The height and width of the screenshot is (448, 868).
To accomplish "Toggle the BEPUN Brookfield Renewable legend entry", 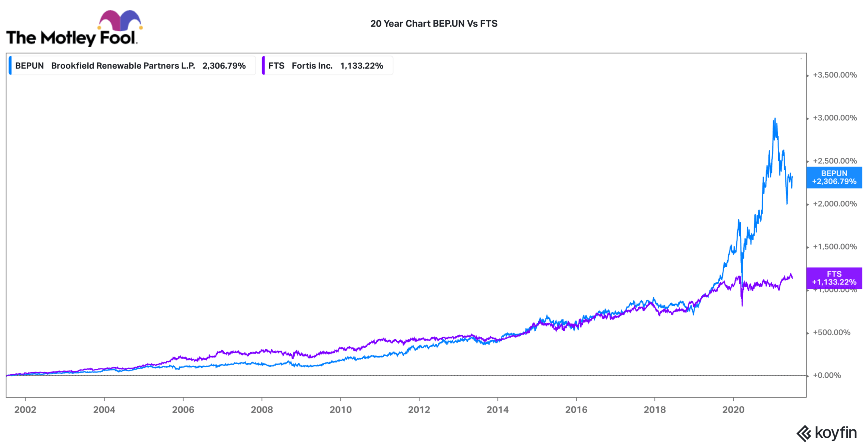I will [x=131, y=66].
